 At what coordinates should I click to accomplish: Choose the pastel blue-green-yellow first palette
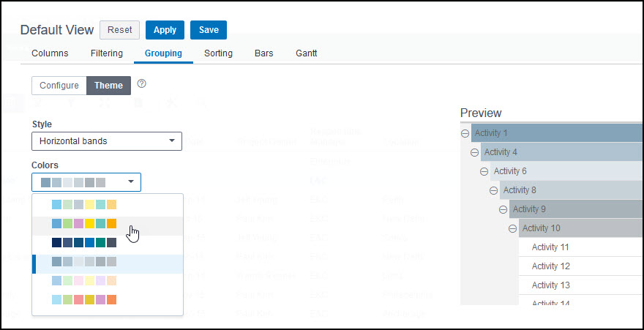108,204
